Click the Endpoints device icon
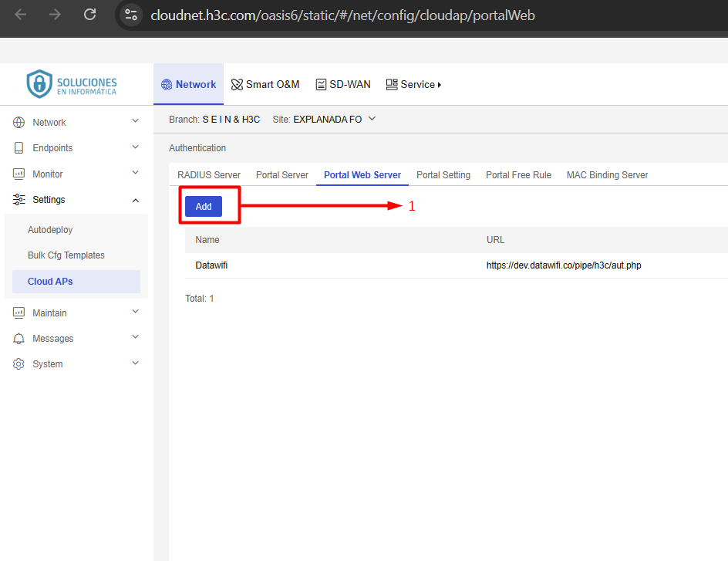The height and width of the screenshot is (561, 728). pyautogui.click(x=19, y=147)
